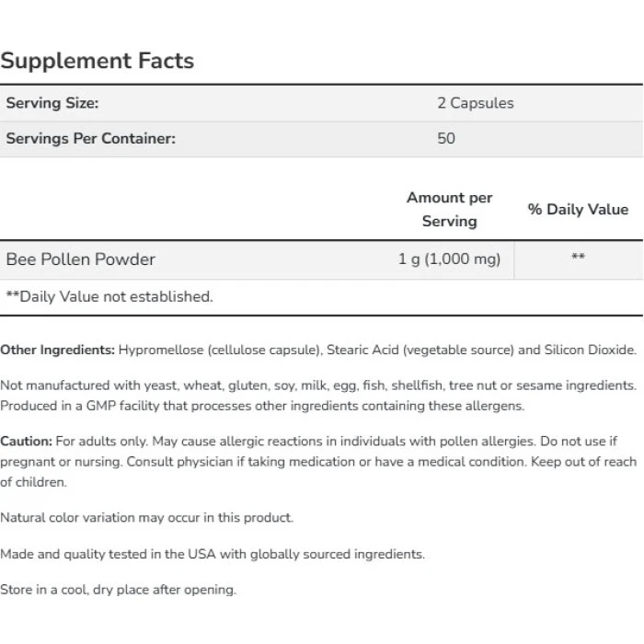Click the Supplement Facts heading
This screenshot has width=644, height=644.
[x=97, y=61]
